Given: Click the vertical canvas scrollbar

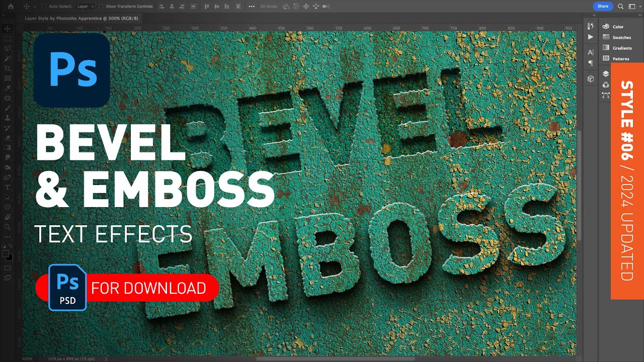Looking at the screenshot, I should 579,185.
